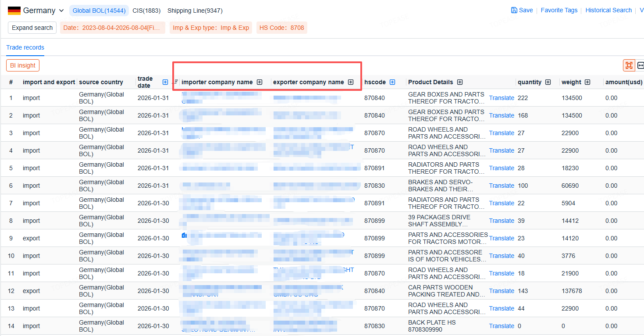644x336 pixels.
Task: Click the Imp & Exp type filter tag
Action: point(211,28)
